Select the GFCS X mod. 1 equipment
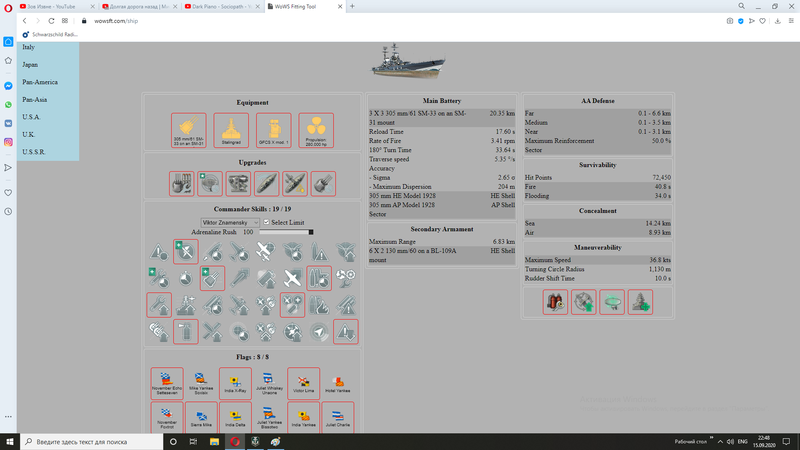The image size is (800, 450). pyautogui.click(x=272, y=129)
